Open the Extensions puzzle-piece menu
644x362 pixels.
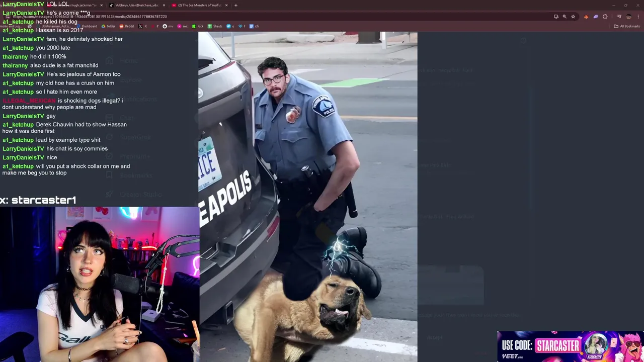pyautogui.click(x=605, y=17)
